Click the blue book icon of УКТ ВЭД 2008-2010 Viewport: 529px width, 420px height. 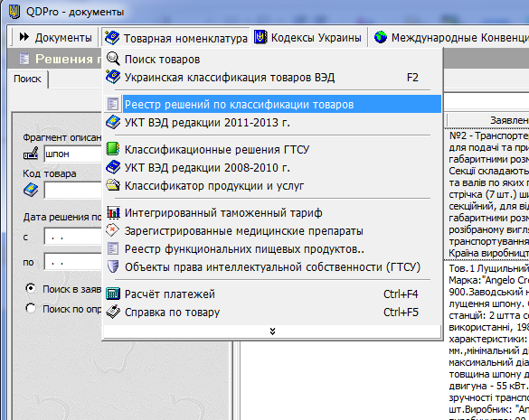[x=113, y=167]
